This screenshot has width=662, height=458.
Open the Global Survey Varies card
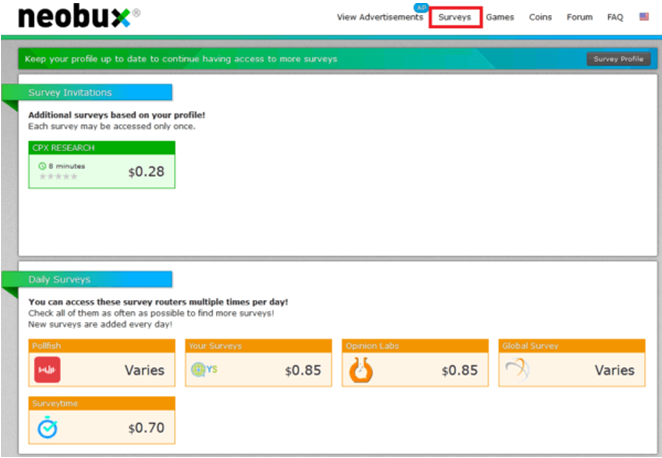(x=572, y=363)
